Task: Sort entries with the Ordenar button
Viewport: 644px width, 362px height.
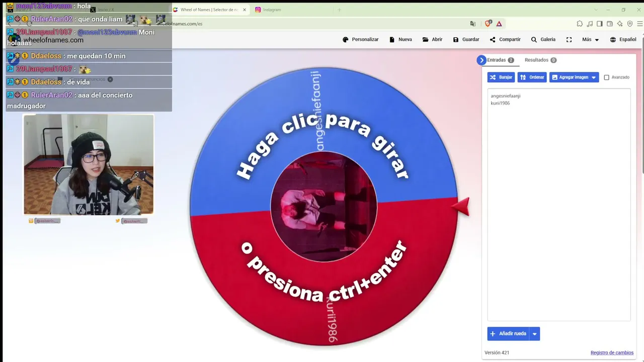Action: coord(532,77)
